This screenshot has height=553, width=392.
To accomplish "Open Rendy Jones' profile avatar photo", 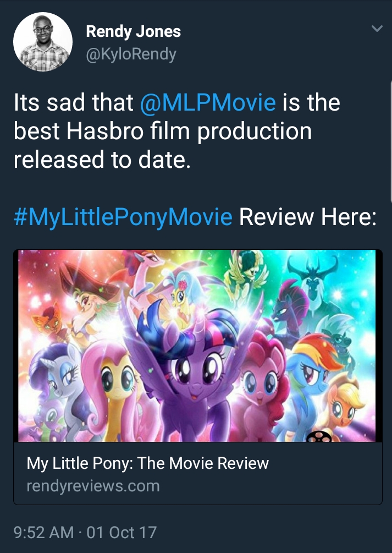I will pos(43,42).
